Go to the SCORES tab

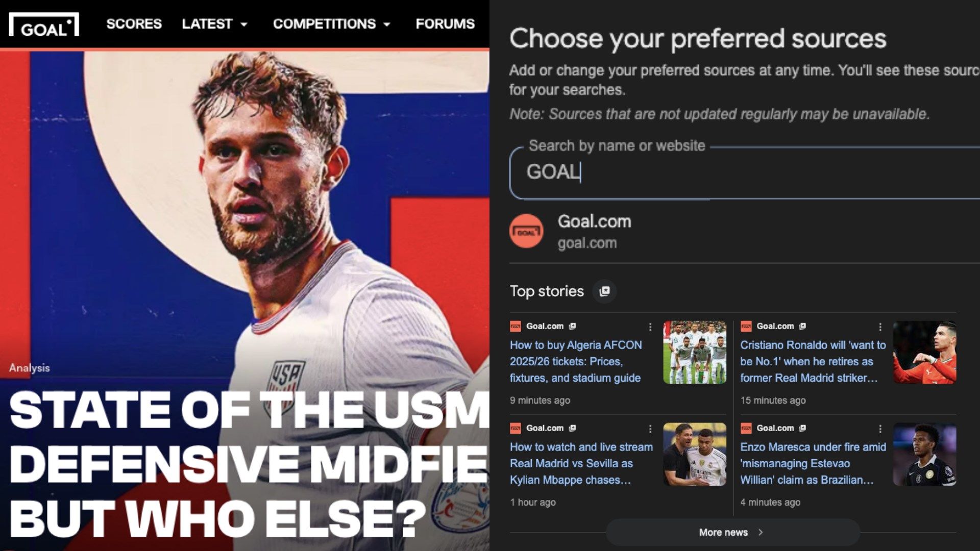(x=134, y=23)
